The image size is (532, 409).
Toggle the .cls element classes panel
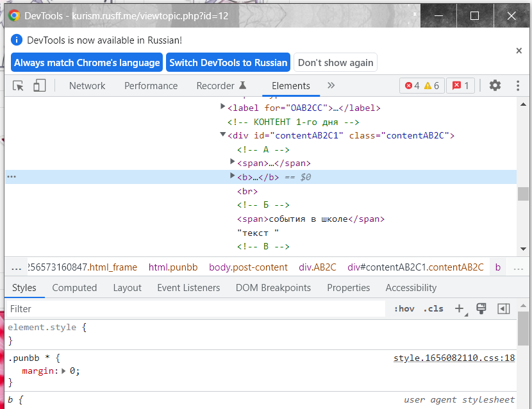434,309
